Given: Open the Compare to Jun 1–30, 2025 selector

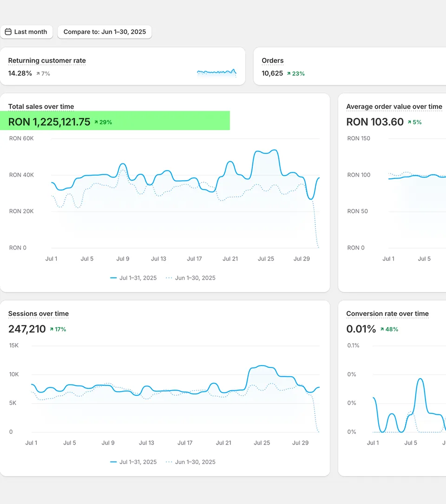Looking at the screenshot, I should click(x=105, y=32).
